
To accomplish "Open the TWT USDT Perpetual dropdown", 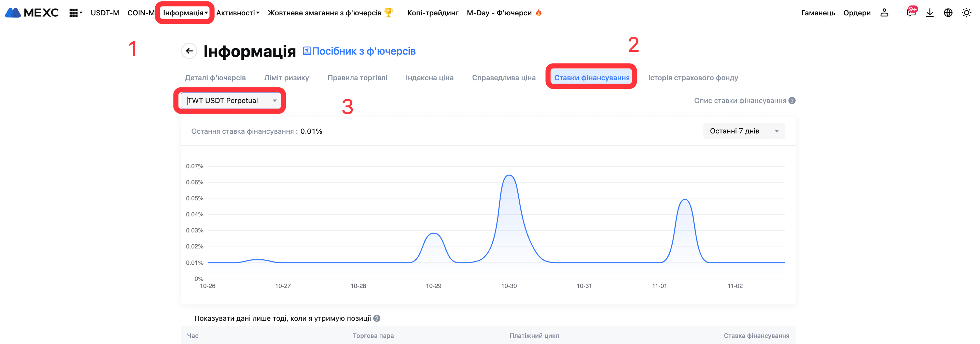I will [x=231, y=101].
